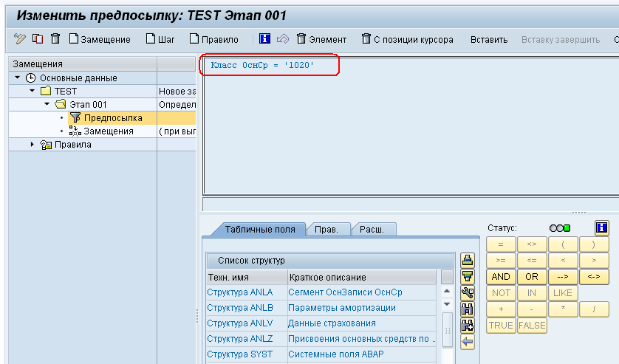Image resolution: width=619 pixels, height=364 pixels.
Task: Click the print icon beside structure list
Action: tap(468, 261)
